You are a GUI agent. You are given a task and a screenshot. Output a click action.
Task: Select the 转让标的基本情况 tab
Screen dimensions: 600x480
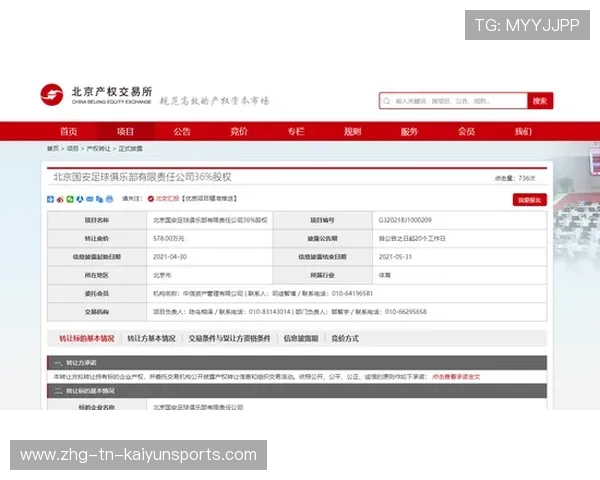87,338
